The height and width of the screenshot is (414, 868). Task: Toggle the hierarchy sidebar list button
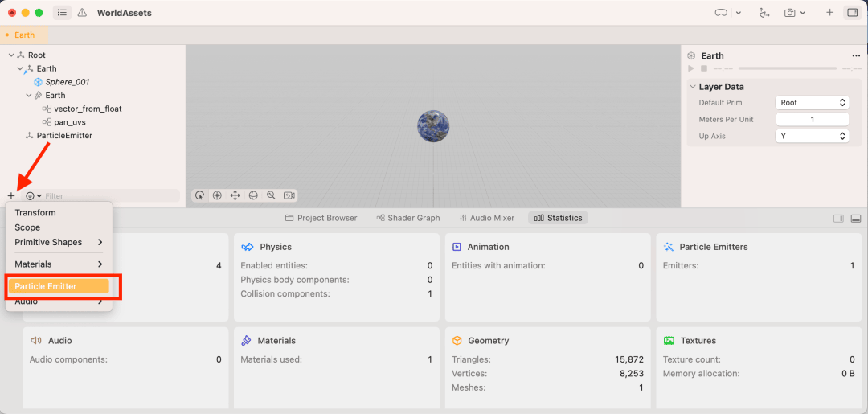point(62,13)
